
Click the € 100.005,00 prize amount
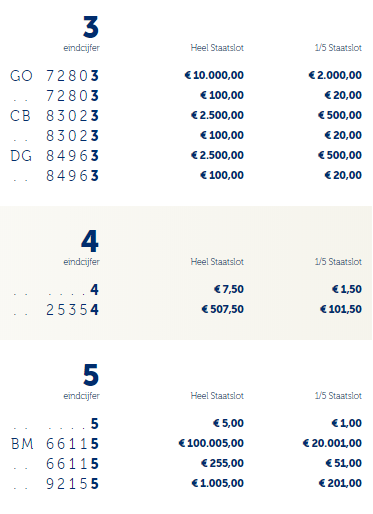pyautogui.click(x=211, y=443)
